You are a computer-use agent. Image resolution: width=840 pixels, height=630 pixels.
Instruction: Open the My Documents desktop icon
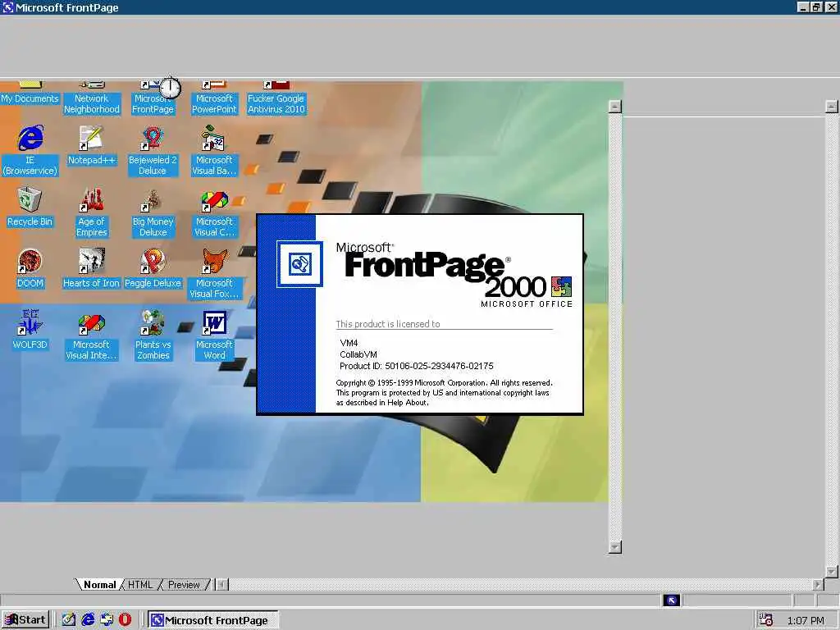[30, 95]
